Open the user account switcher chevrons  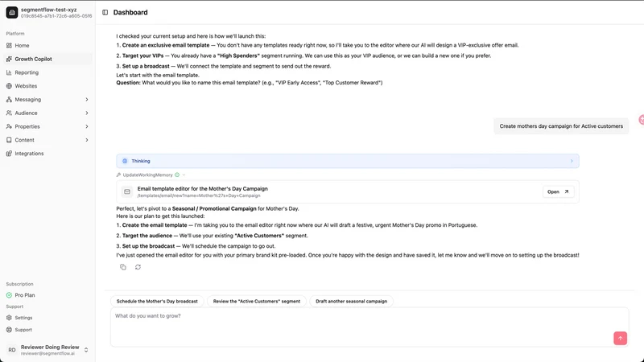tap(86, 350)
